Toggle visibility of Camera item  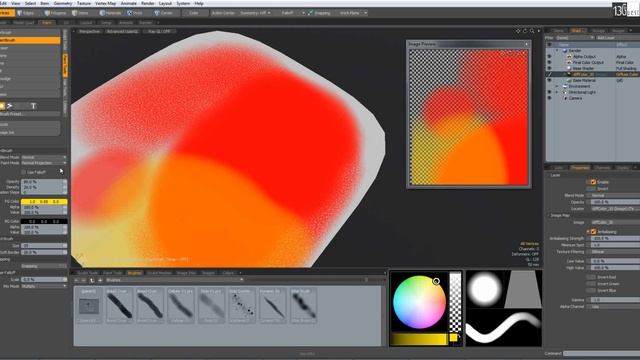click(x=549, y=98)
